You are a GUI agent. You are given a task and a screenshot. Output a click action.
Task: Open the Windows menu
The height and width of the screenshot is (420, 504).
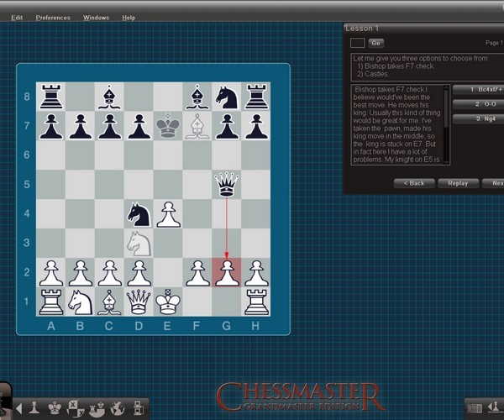(96, 17)
